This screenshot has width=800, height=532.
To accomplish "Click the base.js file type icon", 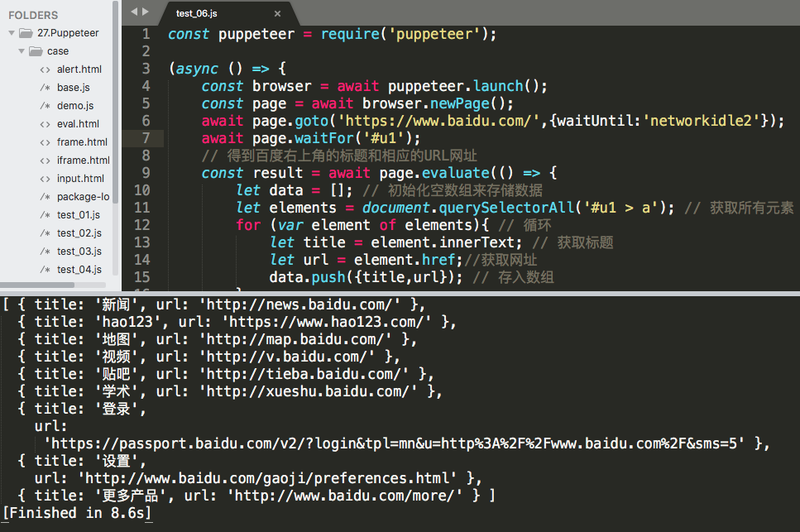I will point(46,88).
